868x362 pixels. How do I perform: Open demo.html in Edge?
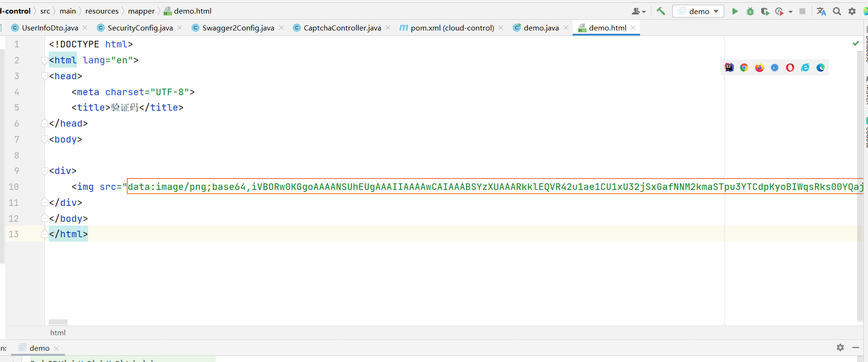tap(821, 68)
